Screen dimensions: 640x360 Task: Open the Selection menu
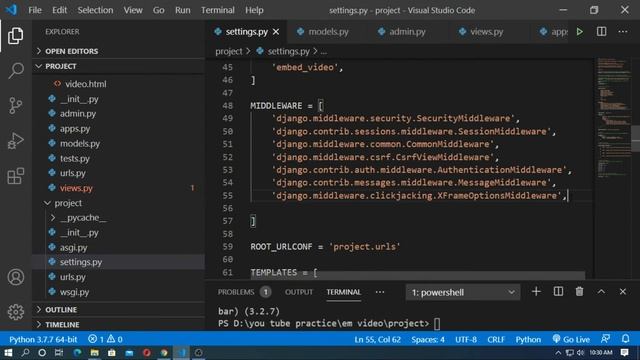click(x=95, y=10)
